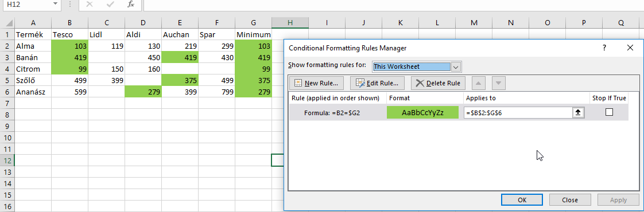Click the Cancel X icon in formula bar
The image size is (644, 212).
(90, 4)
